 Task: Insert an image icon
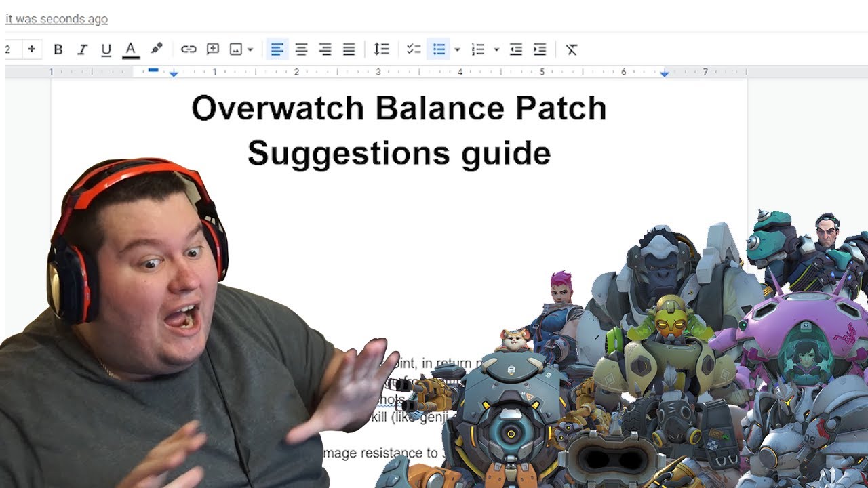coord(235,49)
